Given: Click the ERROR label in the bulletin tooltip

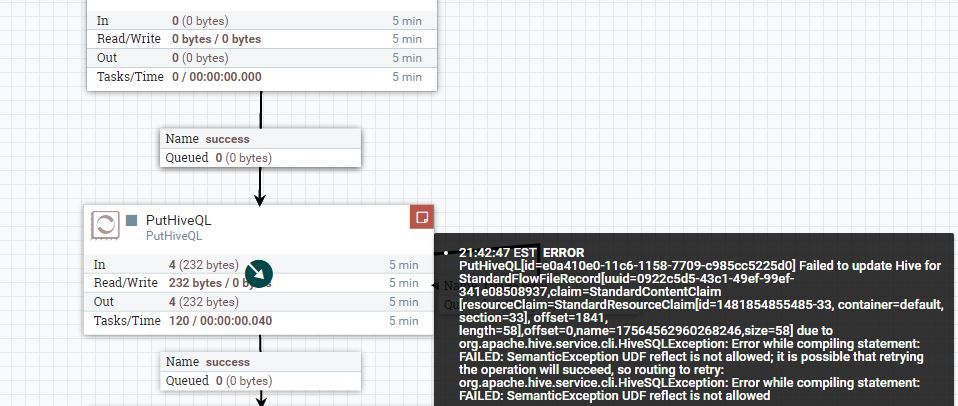Looking at the screenshot, I should (564, 253).
